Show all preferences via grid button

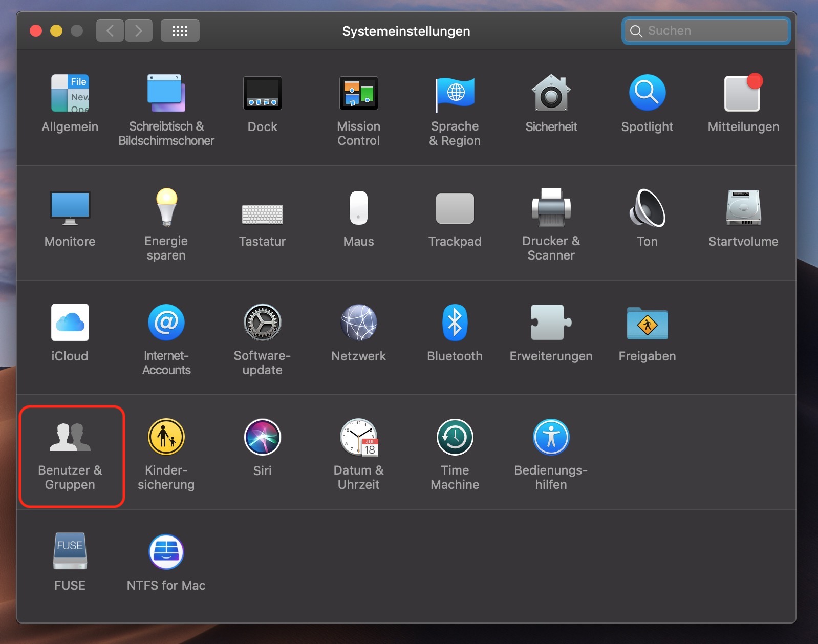click(x=180, y=31)
